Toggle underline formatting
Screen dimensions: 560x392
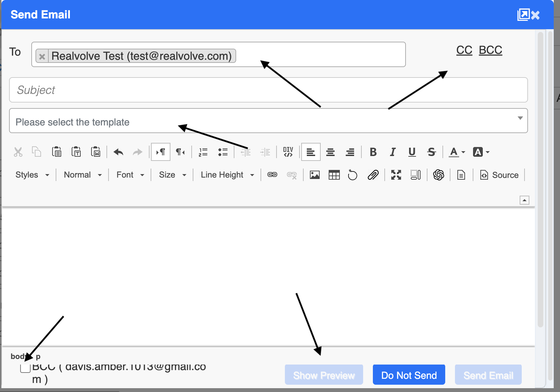(412, 152)
